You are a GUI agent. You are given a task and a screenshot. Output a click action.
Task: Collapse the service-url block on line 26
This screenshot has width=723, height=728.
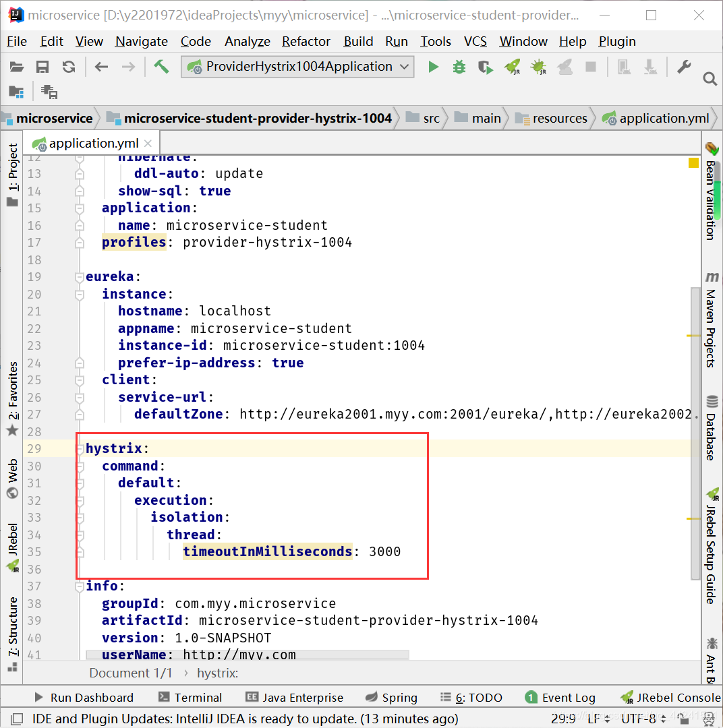tap(80, 398)
